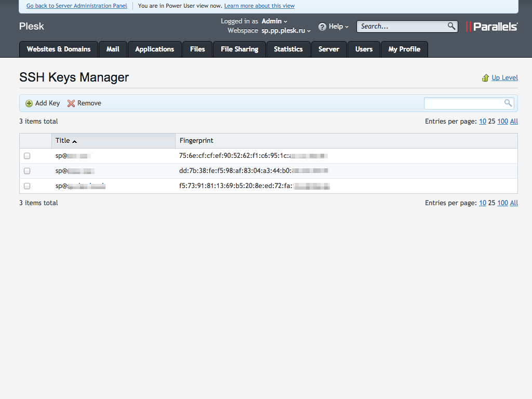Set top entries per page to 100
This screenshot has width=532, height=399.
coord(502,122)
